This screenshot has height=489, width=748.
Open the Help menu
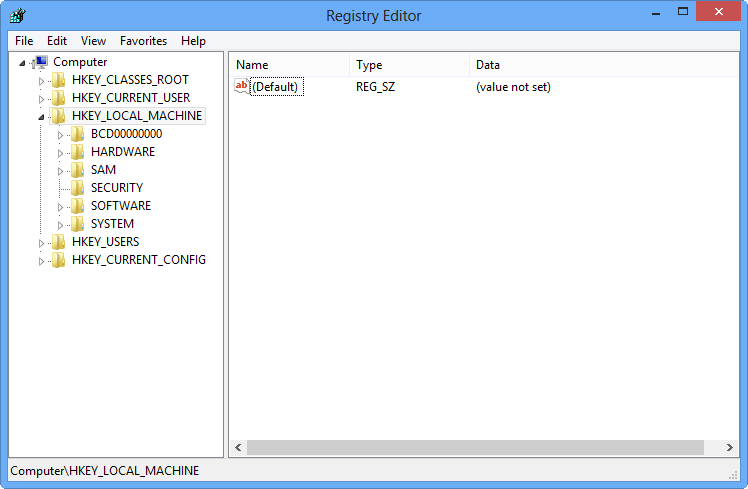[x=193, y=41]
